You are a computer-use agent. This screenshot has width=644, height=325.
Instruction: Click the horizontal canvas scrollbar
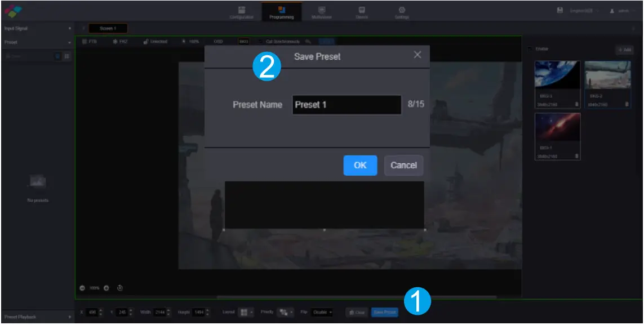click(x=357, y=297)
